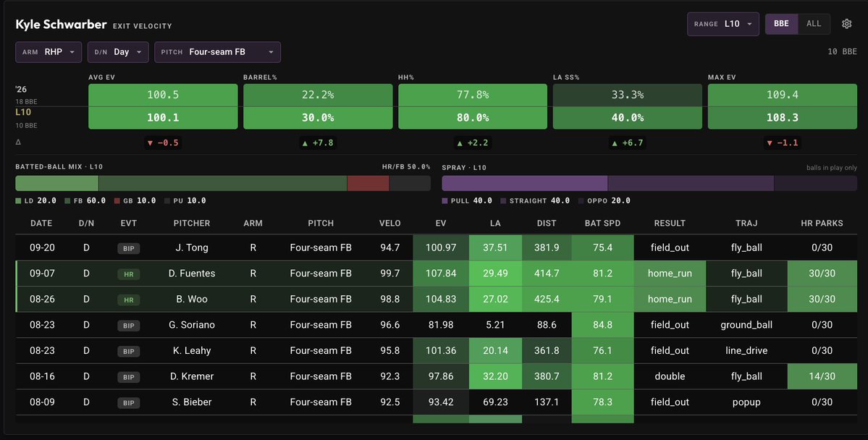Click the BIP badge in J. Tong row
This screenshot has width=868, height=440.
click(128, 248)
